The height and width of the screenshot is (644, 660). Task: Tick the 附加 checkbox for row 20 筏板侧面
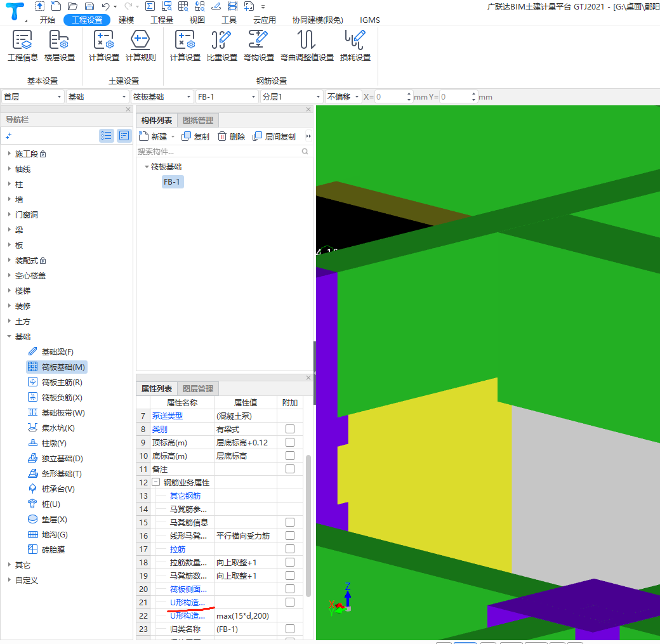pyautogui.click(x=289, y=589)
